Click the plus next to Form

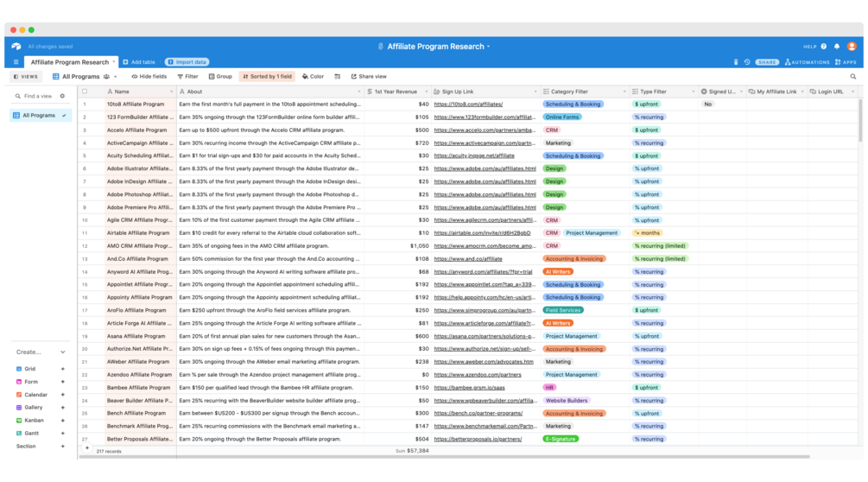tap(62, 382)
